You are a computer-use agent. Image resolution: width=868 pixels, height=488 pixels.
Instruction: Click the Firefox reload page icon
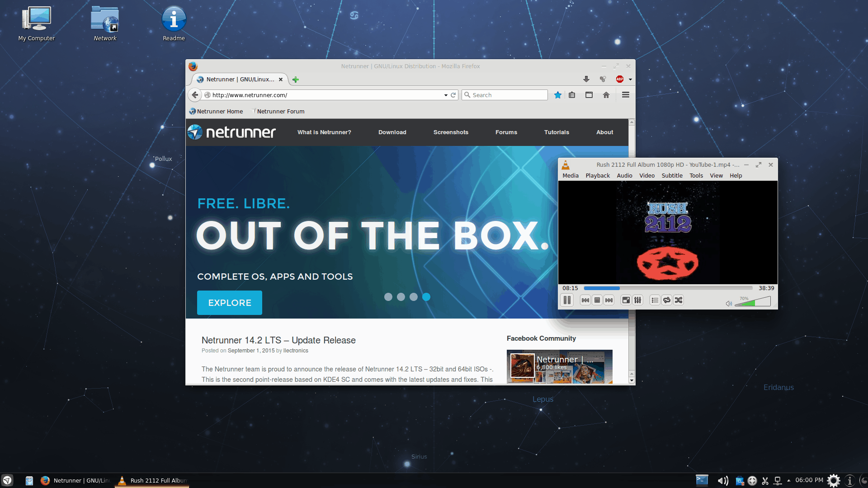tap(454, 95)
